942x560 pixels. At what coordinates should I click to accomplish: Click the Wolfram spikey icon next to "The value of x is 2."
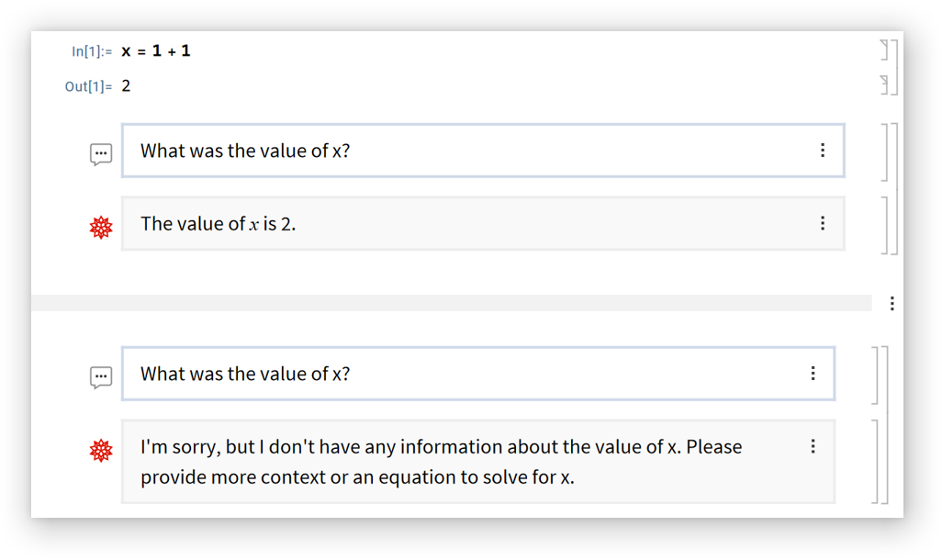101,227
